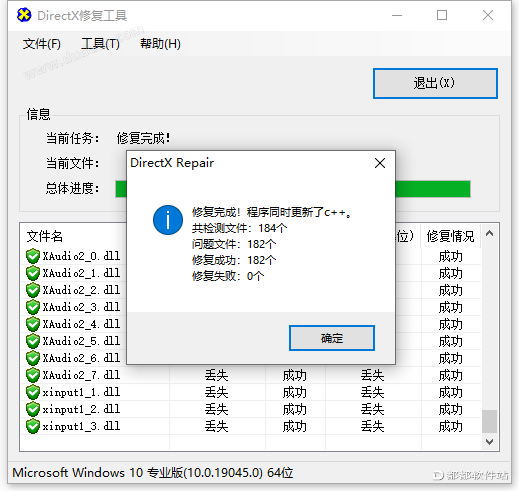Image resolution: width=519 pixels, height=491 pixels.
Task: Close the DirectX修复工具 main window
Action: 488,15
